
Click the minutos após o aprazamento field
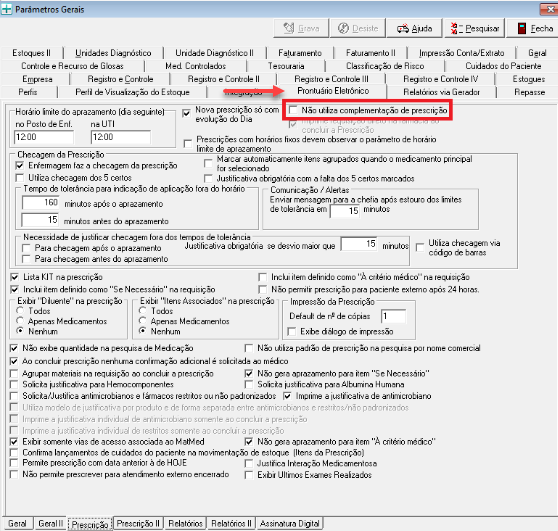(41, 203)
